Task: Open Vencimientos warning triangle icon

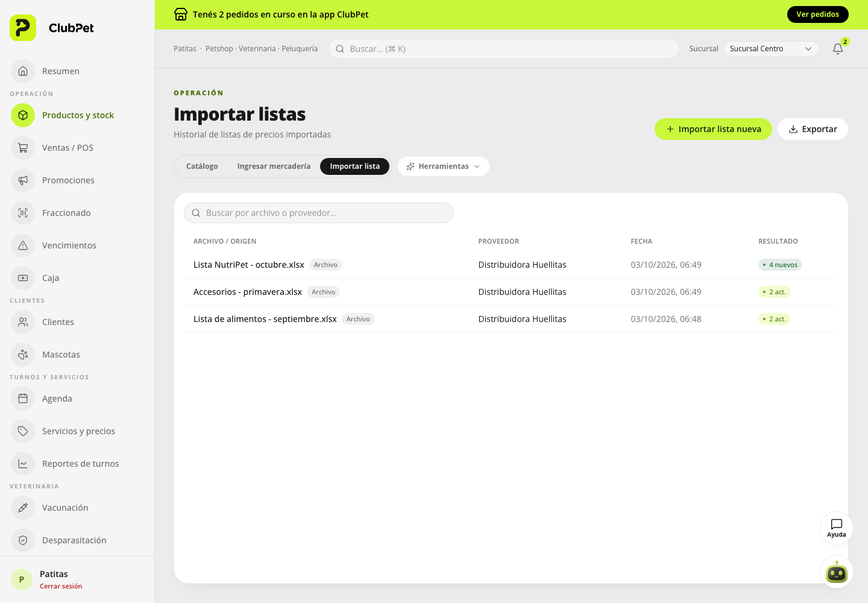Action: tap(23, 245)
